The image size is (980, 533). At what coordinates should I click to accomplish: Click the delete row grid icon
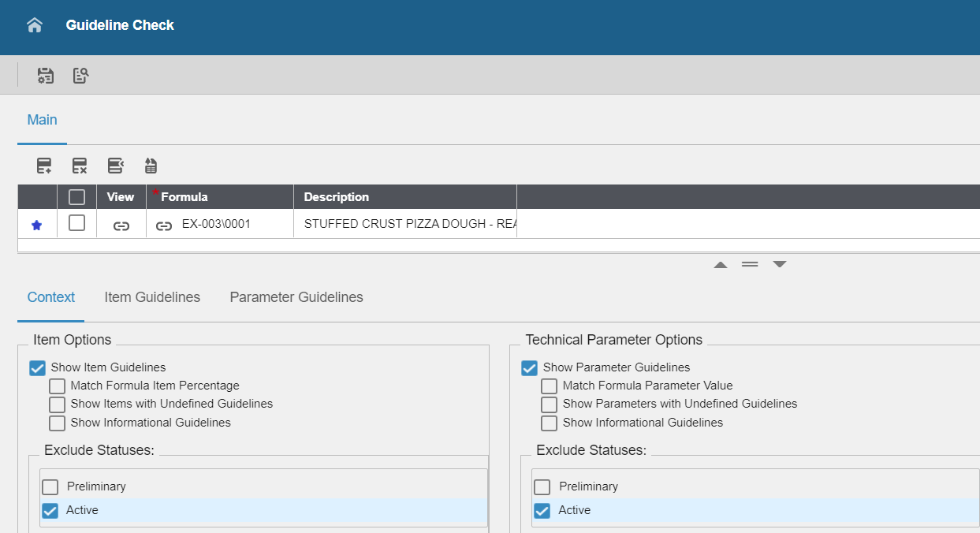click(80, 166)
